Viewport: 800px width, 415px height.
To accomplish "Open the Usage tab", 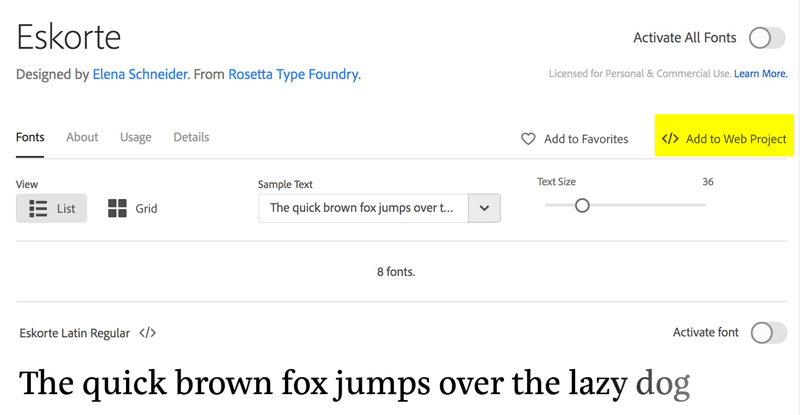I will coord(136,137).
